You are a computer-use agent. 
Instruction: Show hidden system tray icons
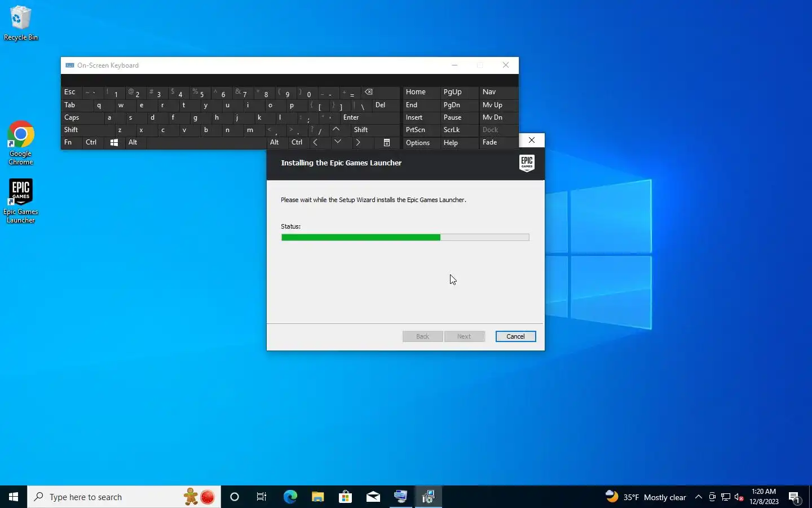(698, 497)
